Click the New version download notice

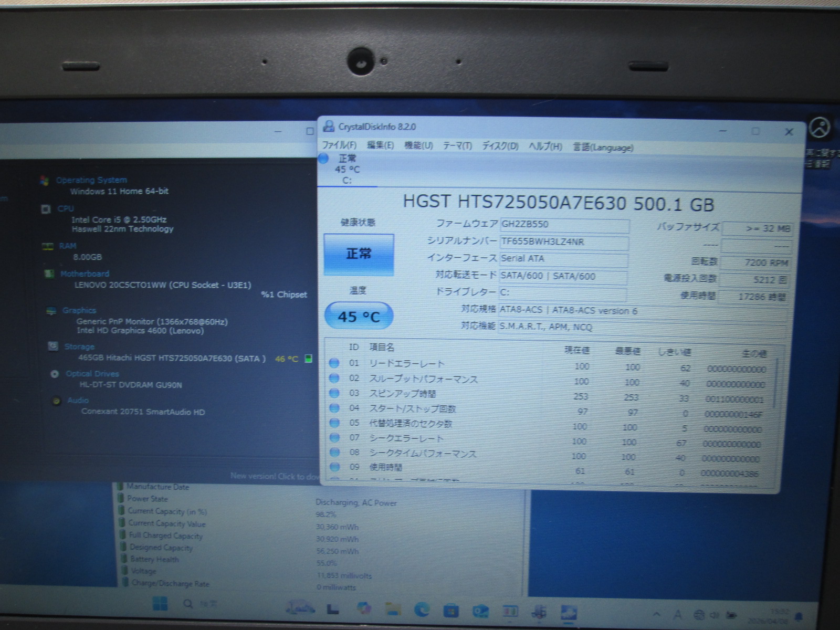[x=274, y=476]
